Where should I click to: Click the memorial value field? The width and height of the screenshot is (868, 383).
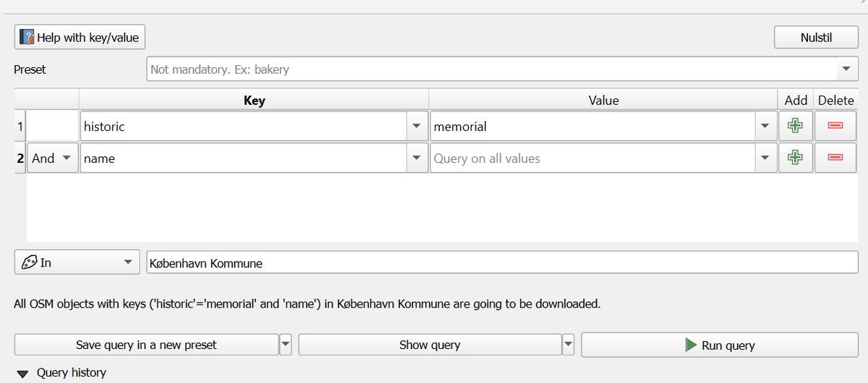(593, 126)
